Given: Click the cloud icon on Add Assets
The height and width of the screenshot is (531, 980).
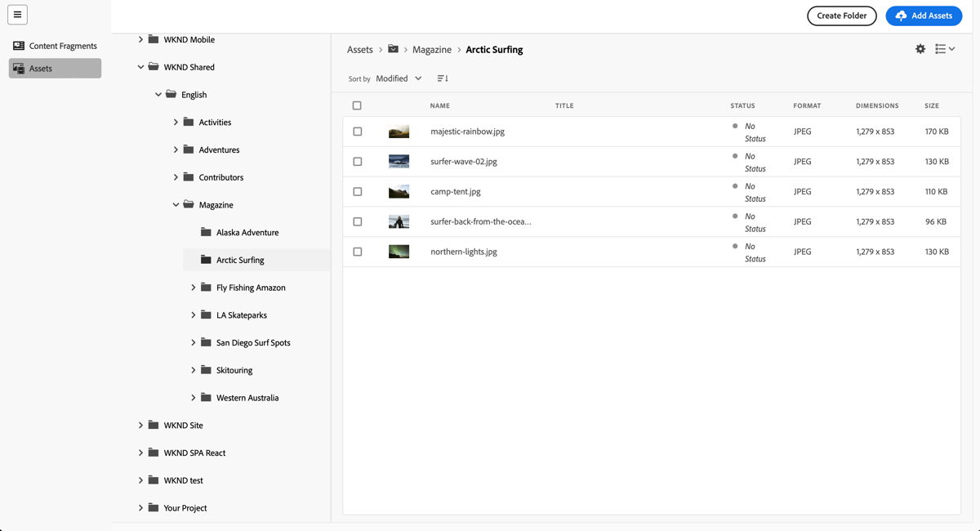Looking at the screenshot, I should click(901, 16).
